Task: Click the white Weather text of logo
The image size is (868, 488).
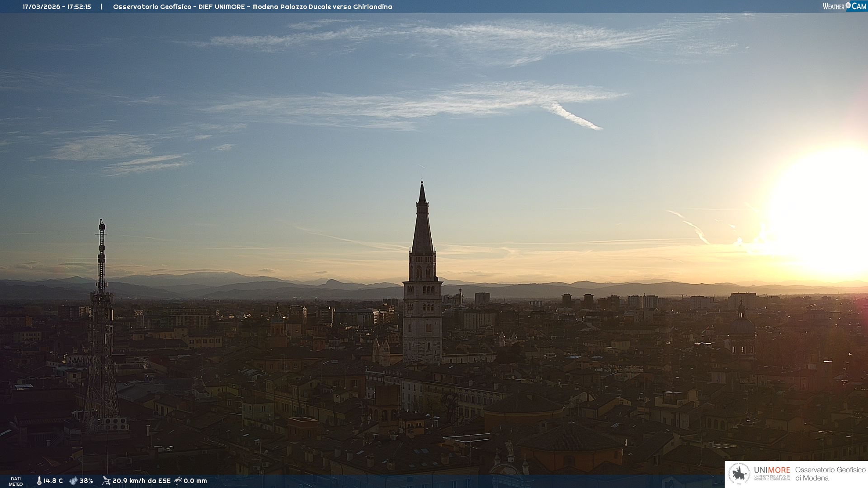Action: [x=833, y=6]
